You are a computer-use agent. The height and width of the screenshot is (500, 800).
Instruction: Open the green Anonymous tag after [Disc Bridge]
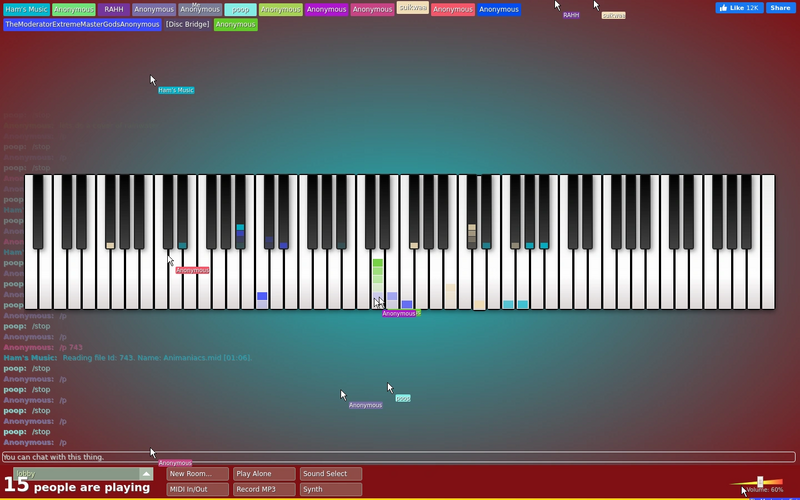(x=236, y=24)
